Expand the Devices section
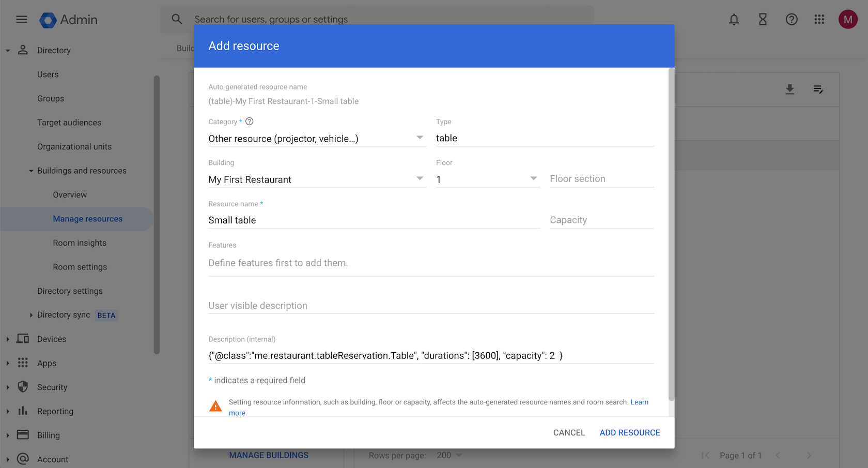868x468 pixels. pos(8,339)
